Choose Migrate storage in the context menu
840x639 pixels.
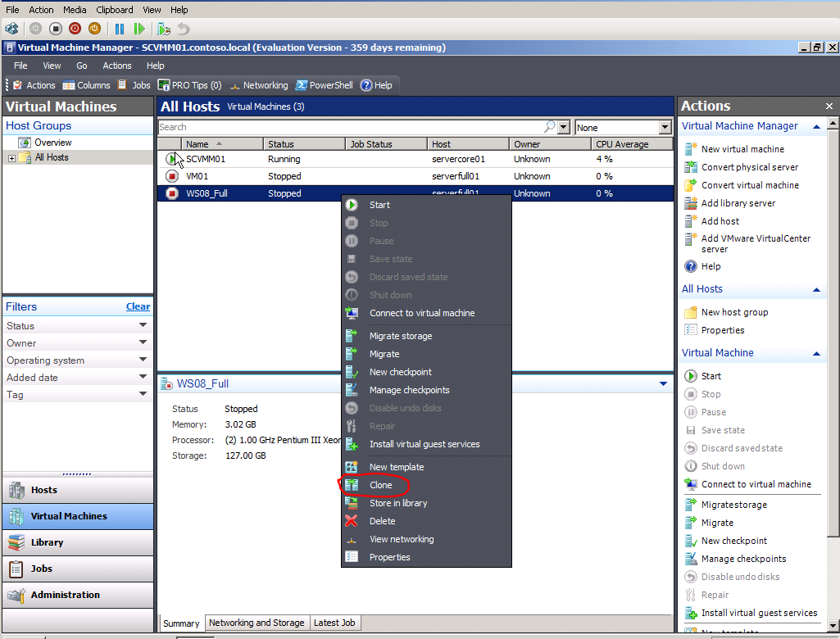[x=426, y=336]
